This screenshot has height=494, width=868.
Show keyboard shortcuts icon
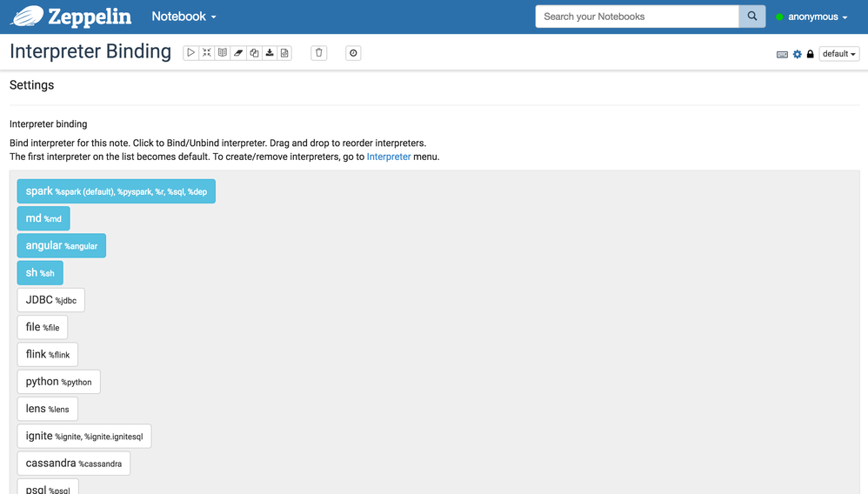pos(782,54)
